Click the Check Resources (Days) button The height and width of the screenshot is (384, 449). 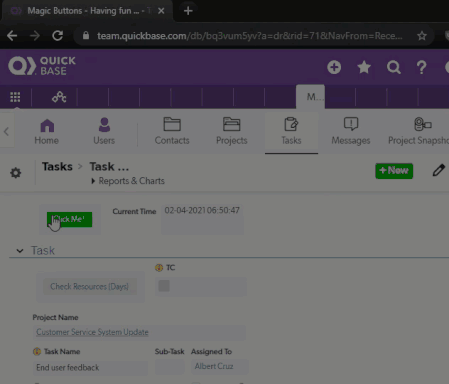90,287
